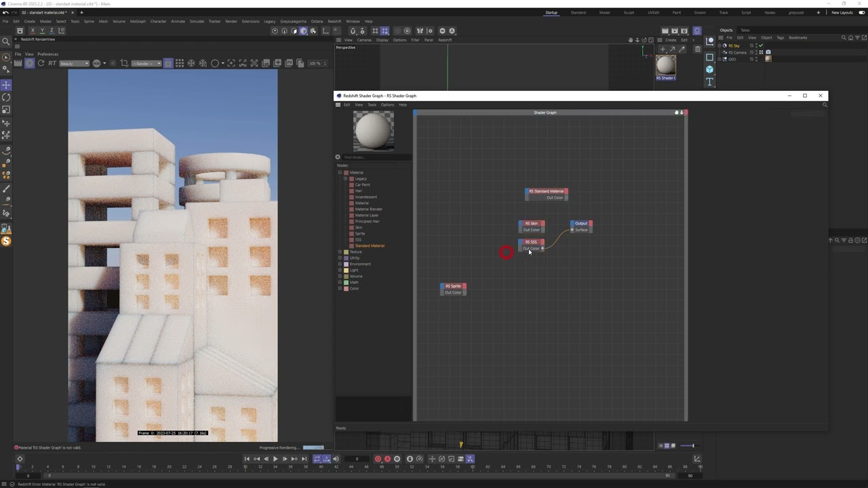The image size is (868, 488).
Task: Select Standard Material in node list
Action: tap(370, 245)
